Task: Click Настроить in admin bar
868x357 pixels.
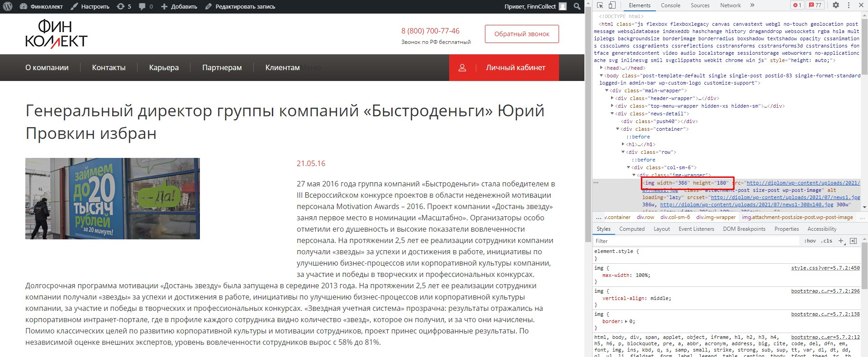Action: 90,6
